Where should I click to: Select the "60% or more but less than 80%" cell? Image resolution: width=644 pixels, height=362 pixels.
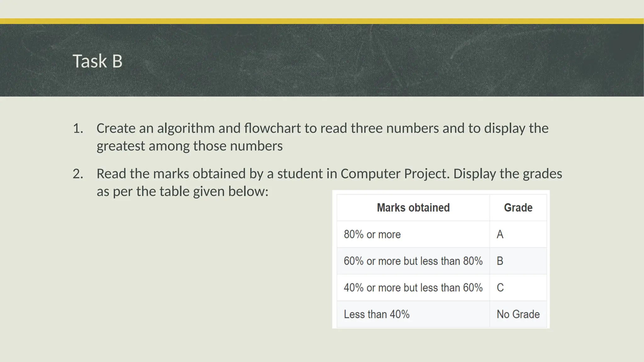pyautogui.click(x=413, y=261)
